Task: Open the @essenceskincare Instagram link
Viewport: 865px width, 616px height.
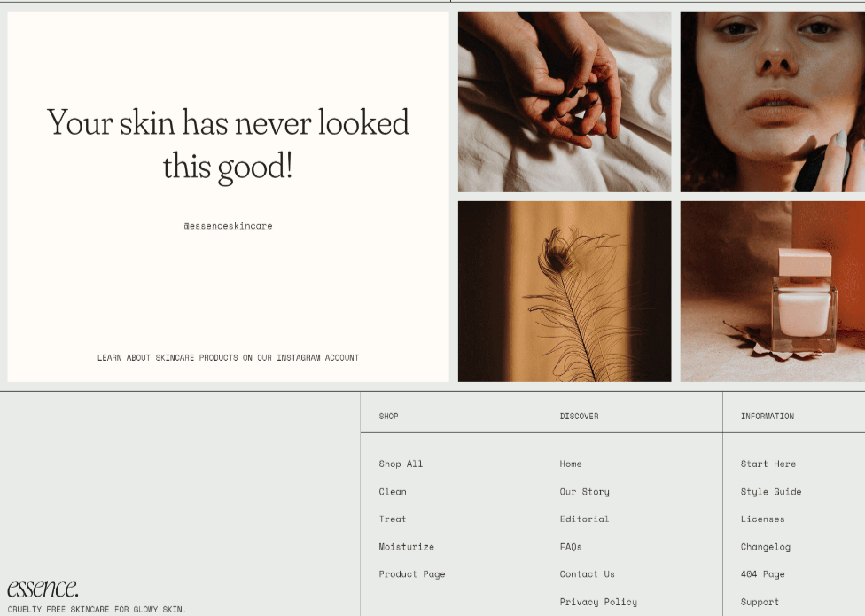Action: [x=228, y=225]
